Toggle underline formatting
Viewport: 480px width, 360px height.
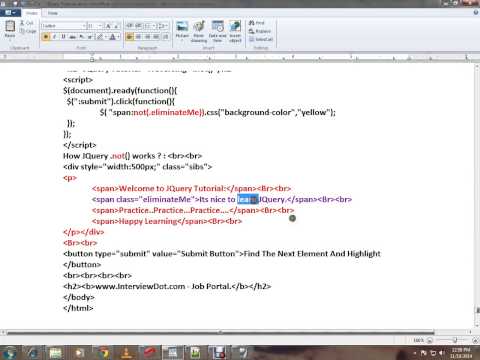click(x=63, y=37)
